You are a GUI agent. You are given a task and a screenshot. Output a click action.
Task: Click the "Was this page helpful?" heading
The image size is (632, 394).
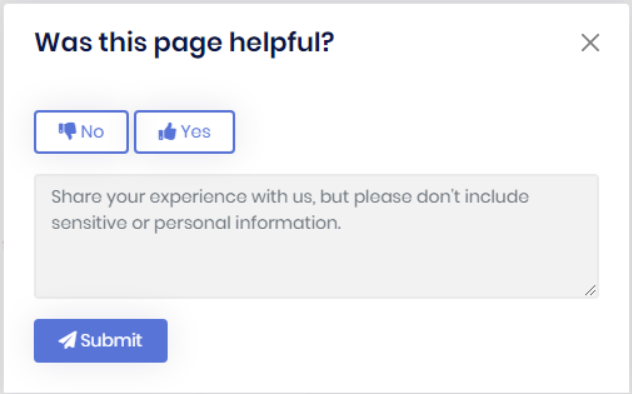point(185,43)
